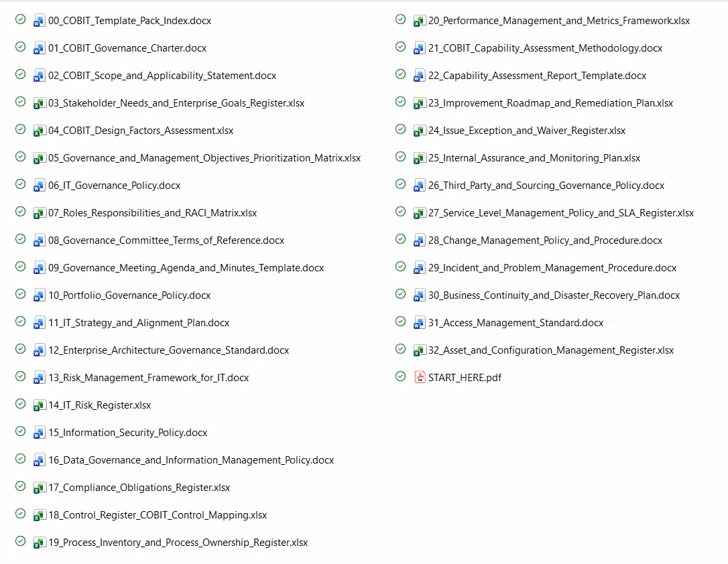
Task: Select file name 11_IT_Strategy_and_Alignment_Plan.docx
Action: point(139,323)
